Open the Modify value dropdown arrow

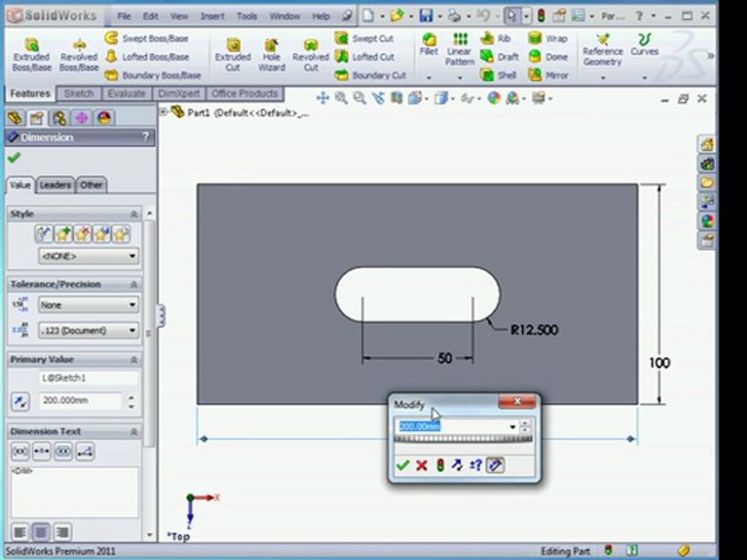point(513,427)
